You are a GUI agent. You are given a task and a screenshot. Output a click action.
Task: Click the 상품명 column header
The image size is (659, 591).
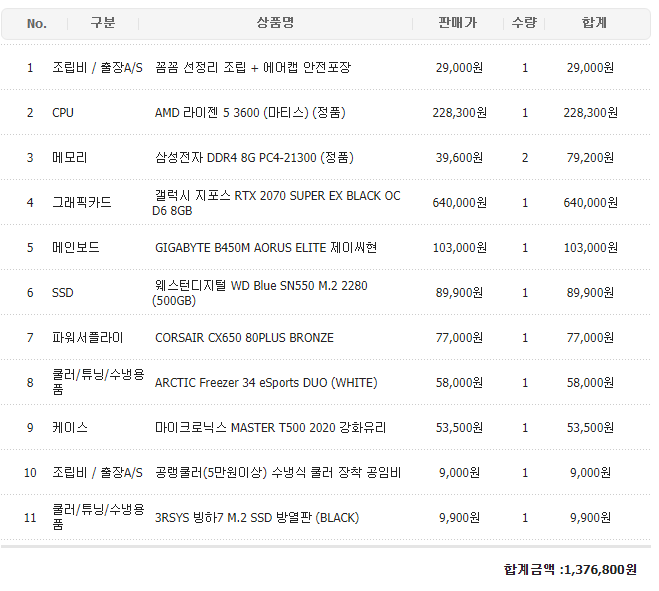click(275, 23)
